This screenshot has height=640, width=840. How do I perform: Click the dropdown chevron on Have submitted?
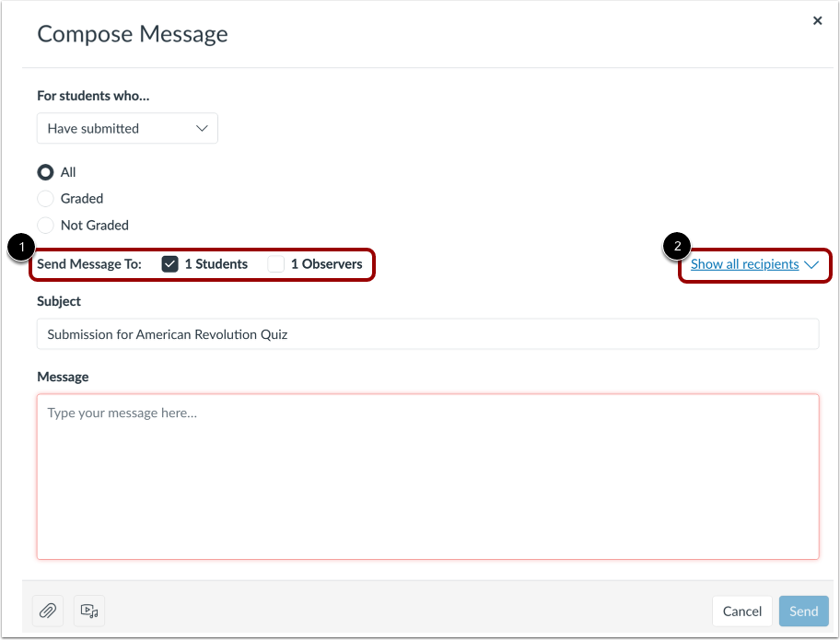[x=202, y=128]
